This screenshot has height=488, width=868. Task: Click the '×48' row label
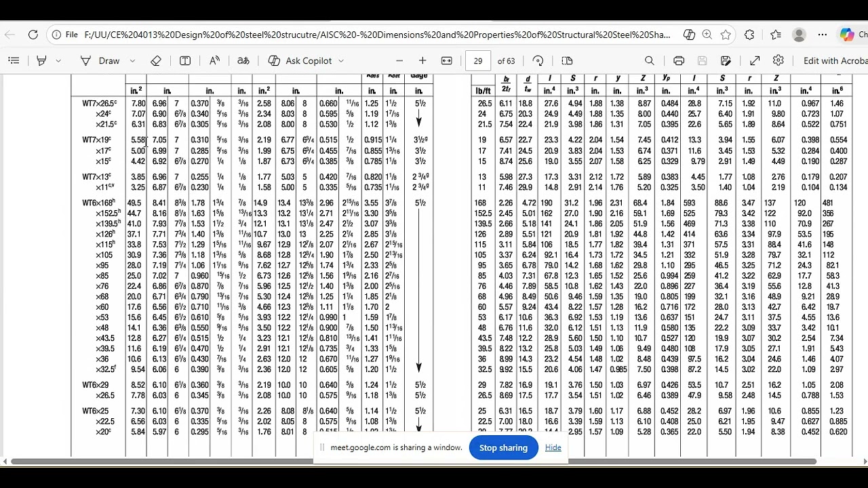[102, 327]
